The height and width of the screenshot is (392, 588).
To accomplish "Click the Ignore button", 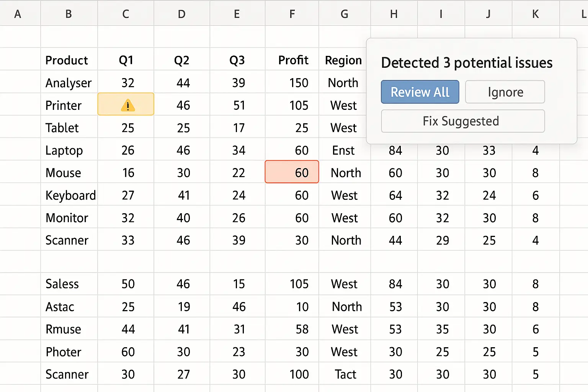I will point(505,92).
